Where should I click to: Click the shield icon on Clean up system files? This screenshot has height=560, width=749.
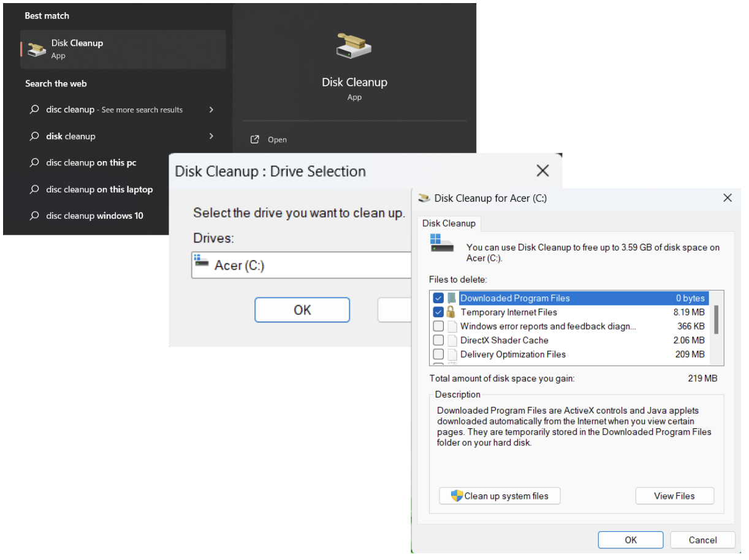(x=457, y=496)
